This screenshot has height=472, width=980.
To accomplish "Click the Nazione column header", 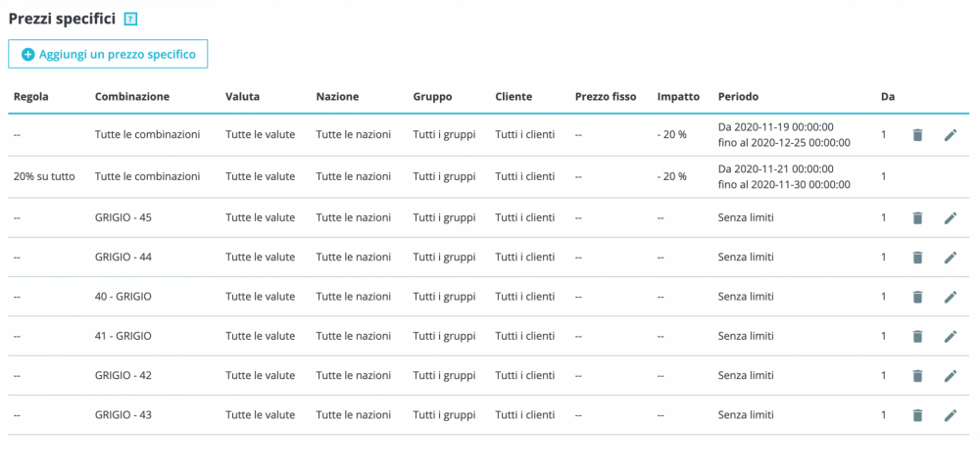I will point(337,97).
